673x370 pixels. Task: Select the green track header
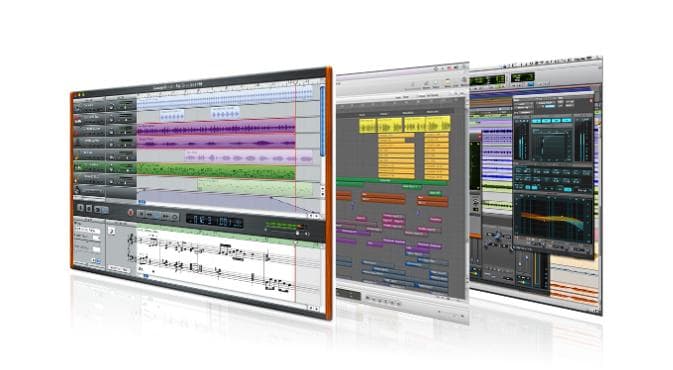pyautogui.click(x=105, y=167)
